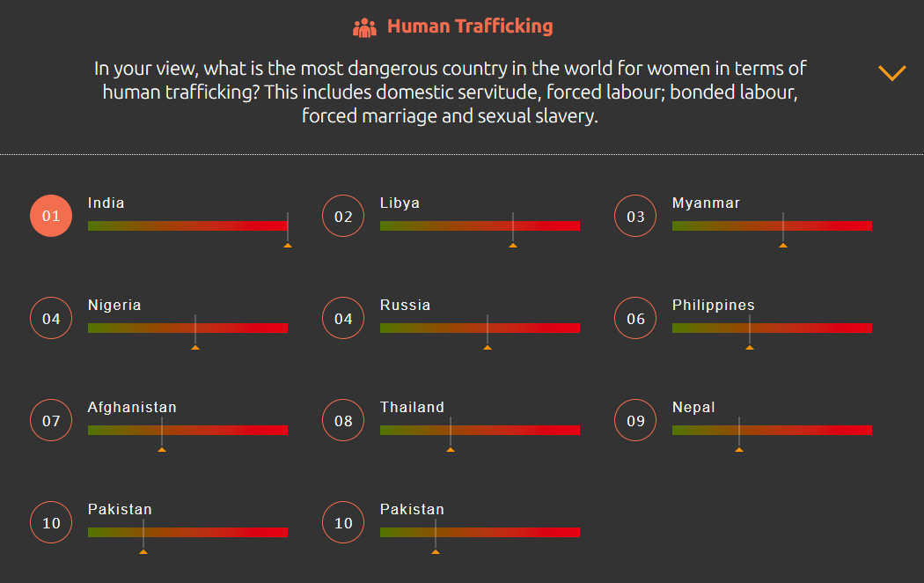Select the 04 rank circle beside Russia
924x583 pixels.
(343, 319)
